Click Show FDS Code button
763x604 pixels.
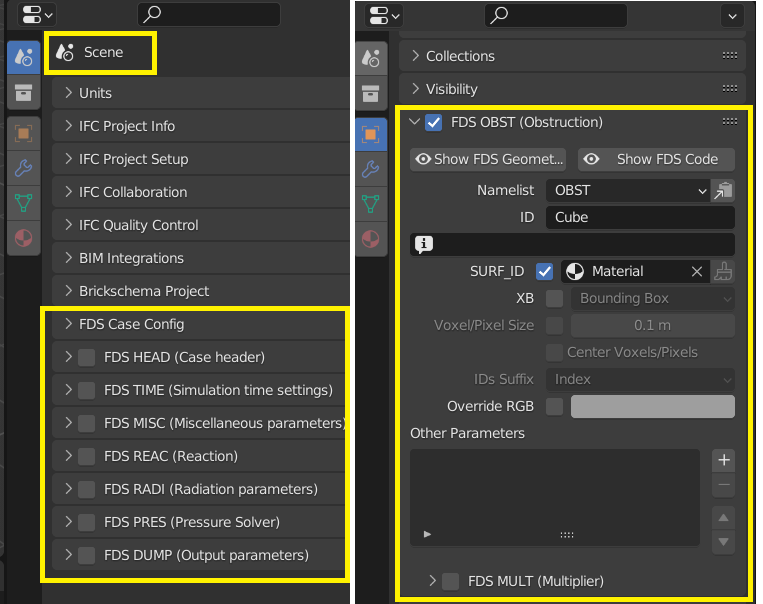[656, 159]
